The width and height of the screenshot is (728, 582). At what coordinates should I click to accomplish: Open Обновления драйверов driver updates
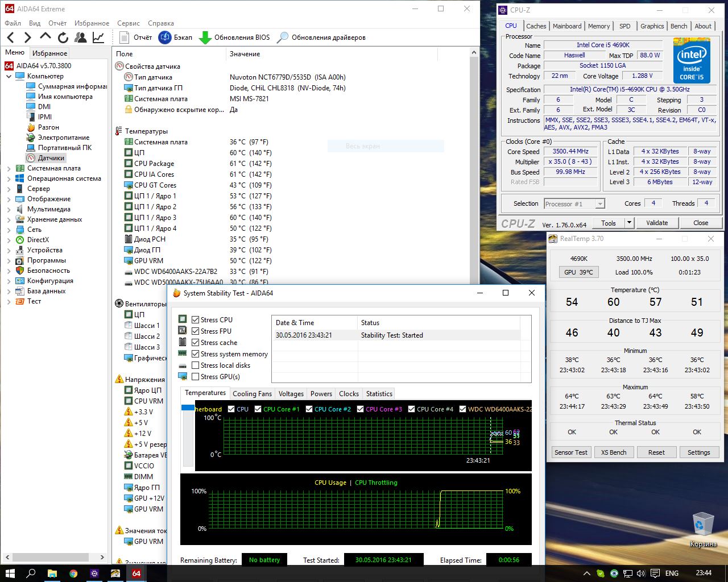[x=321, y=38]
